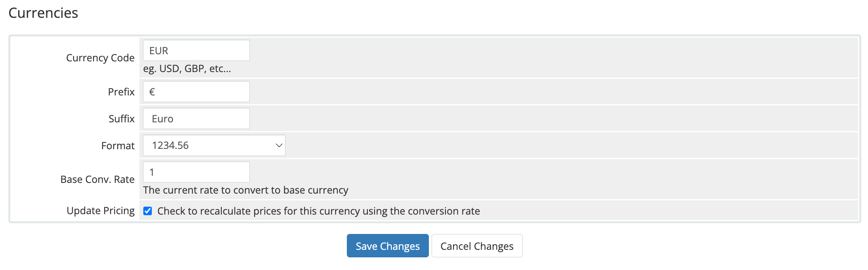
Task: Click the Base Conv. Rate input
Action: pos(196,171)
